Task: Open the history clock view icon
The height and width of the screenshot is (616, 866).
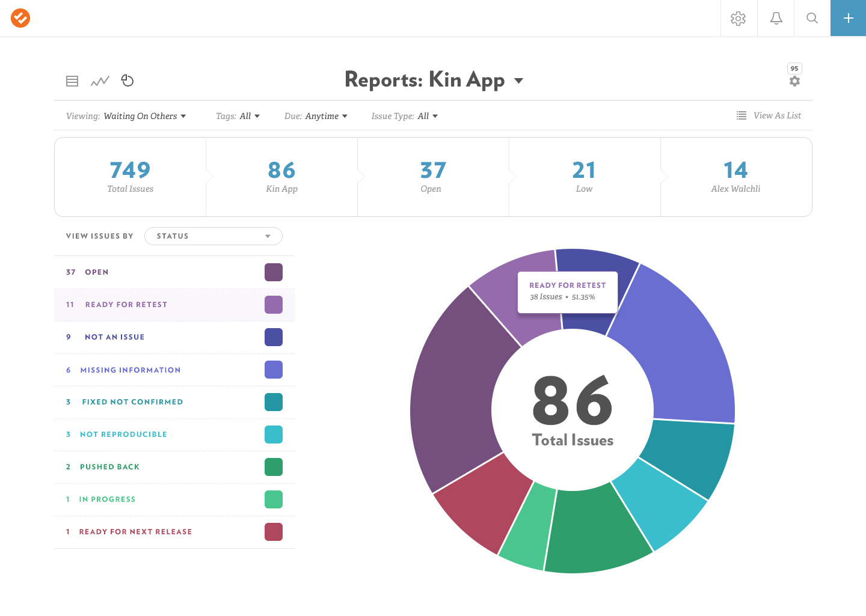Action: click(127, 81)
